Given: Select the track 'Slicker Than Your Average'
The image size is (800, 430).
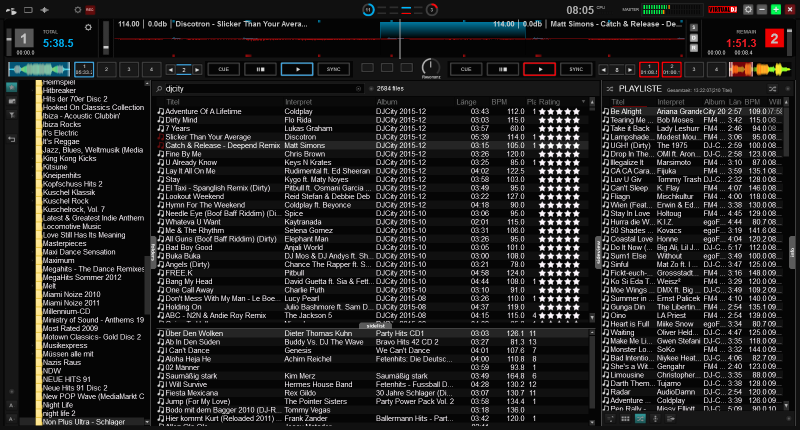Looking at the screenshot, I should click(x=372, y=137).
